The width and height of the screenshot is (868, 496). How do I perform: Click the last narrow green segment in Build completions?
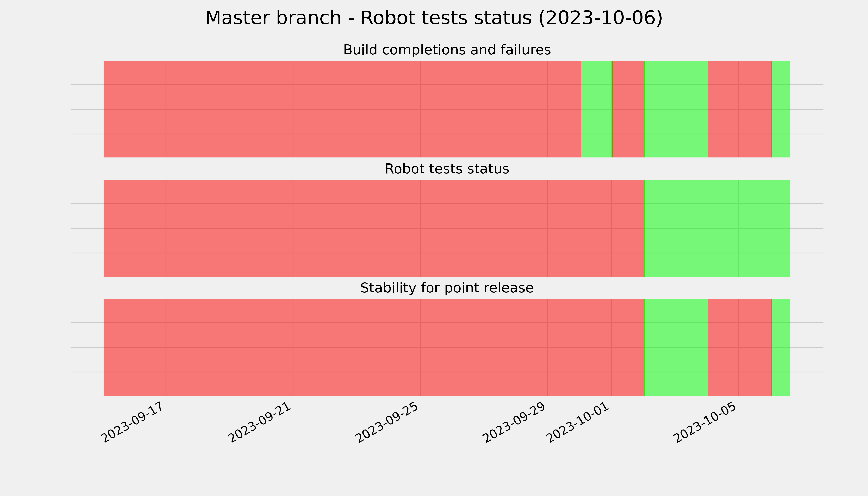[781, 109]
